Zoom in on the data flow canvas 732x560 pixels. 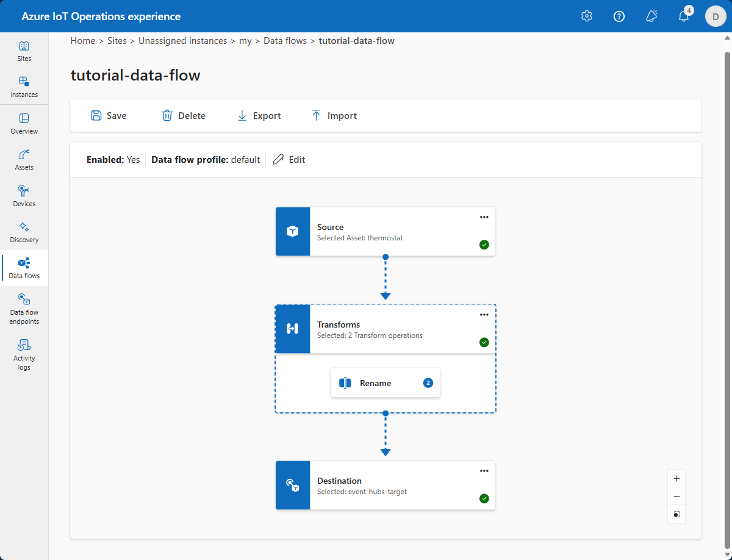676,478
